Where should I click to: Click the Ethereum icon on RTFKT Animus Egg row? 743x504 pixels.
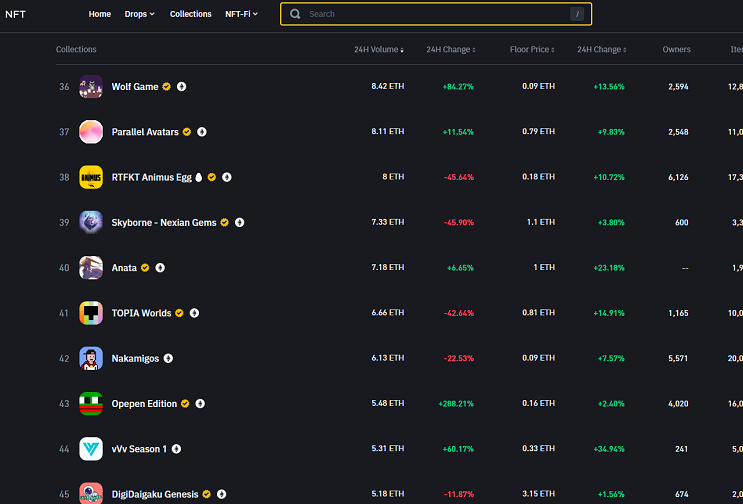[x=227, y=177]
